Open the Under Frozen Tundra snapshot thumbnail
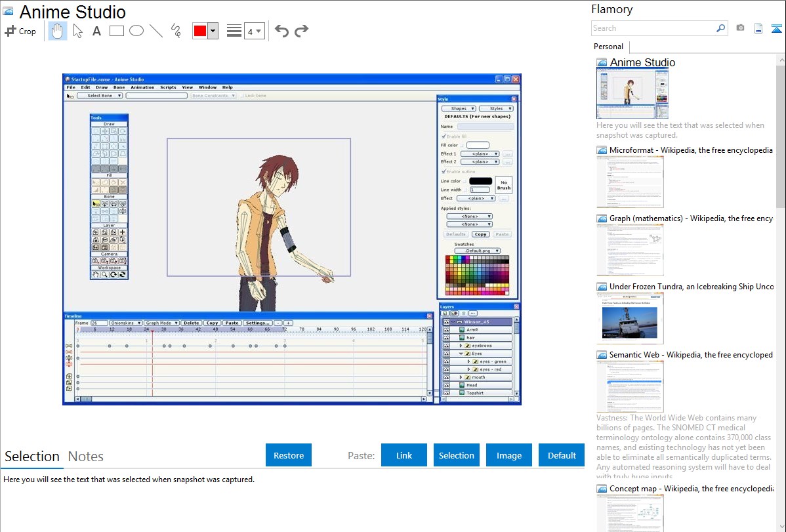 [x=630, y=319]
